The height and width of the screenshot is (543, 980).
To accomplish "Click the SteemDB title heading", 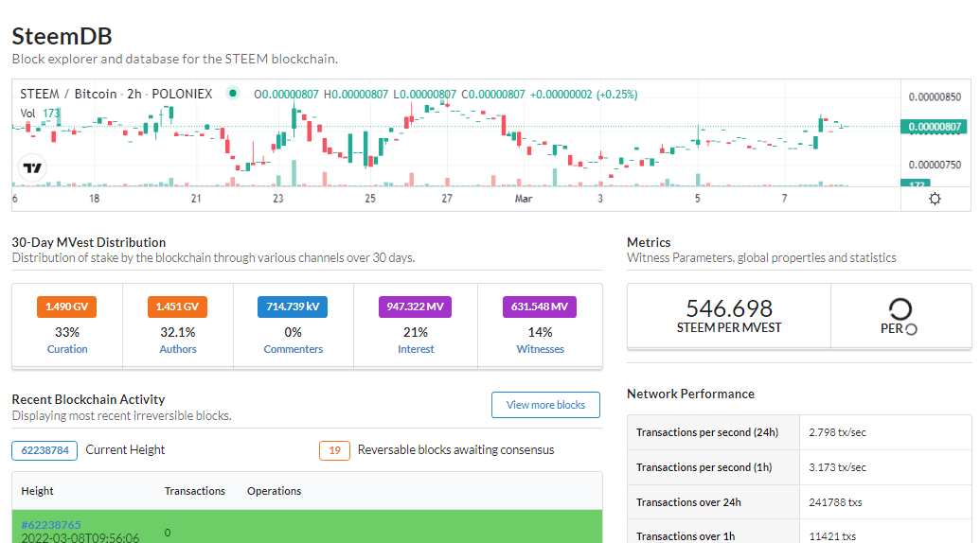I will (62, 36).
